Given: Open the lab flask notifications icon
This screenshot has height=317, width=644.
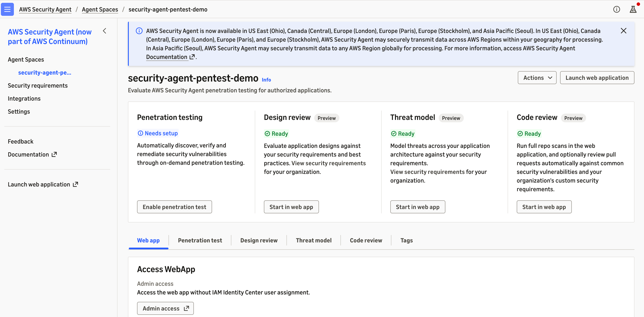Looking at the screenshot, I should (633, 9).
